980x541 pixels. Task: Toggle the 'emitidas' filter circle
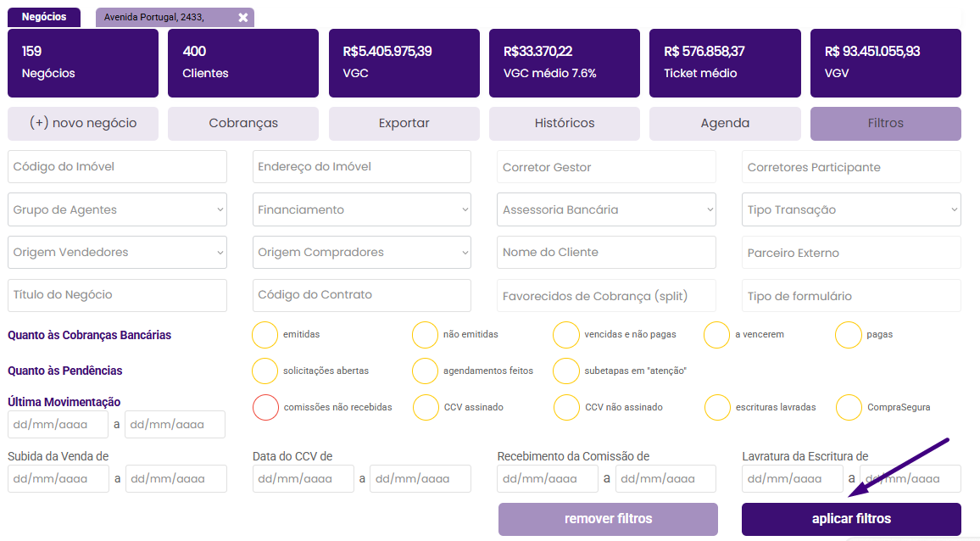265,335
